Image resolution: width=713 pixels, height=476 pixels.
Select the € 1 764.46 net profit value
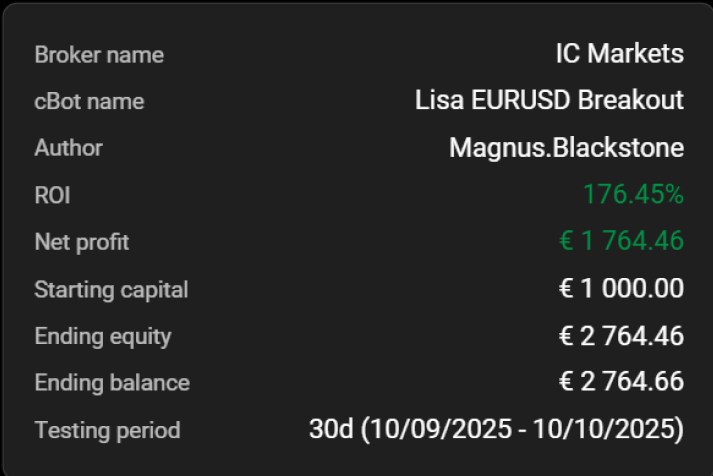click(x=621, y=241)
